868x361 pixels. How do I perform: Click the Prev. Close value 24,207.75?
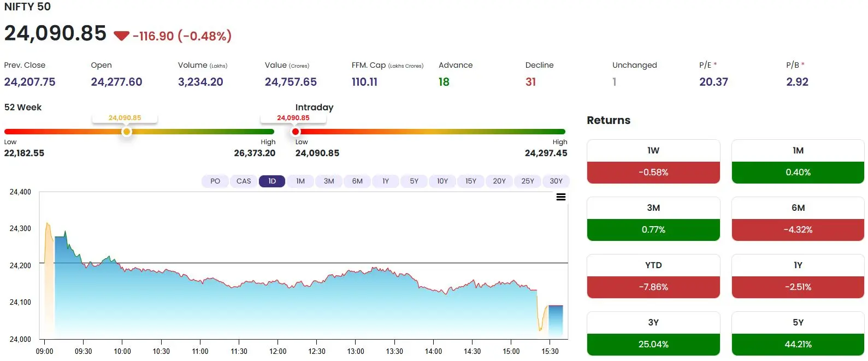(29, 82)
